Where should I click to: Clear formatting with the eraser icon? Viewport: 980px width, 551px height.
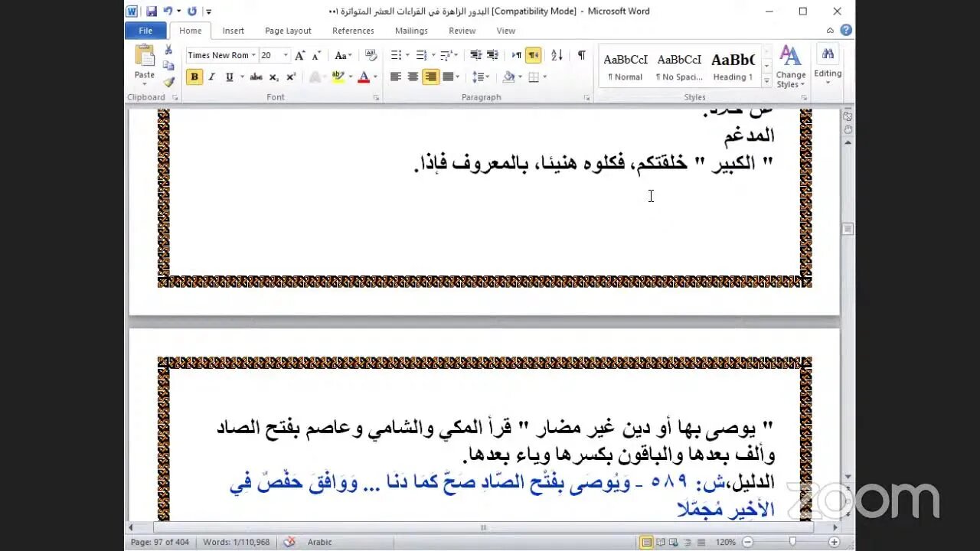coord(371,55)
